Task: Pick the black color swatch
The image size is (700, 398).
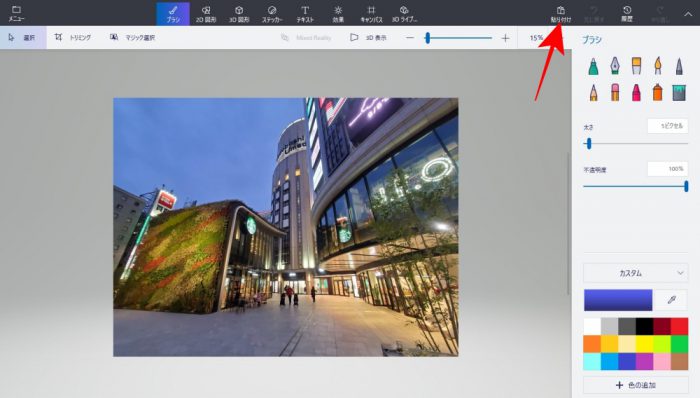Action: click(x=645, y=326)
